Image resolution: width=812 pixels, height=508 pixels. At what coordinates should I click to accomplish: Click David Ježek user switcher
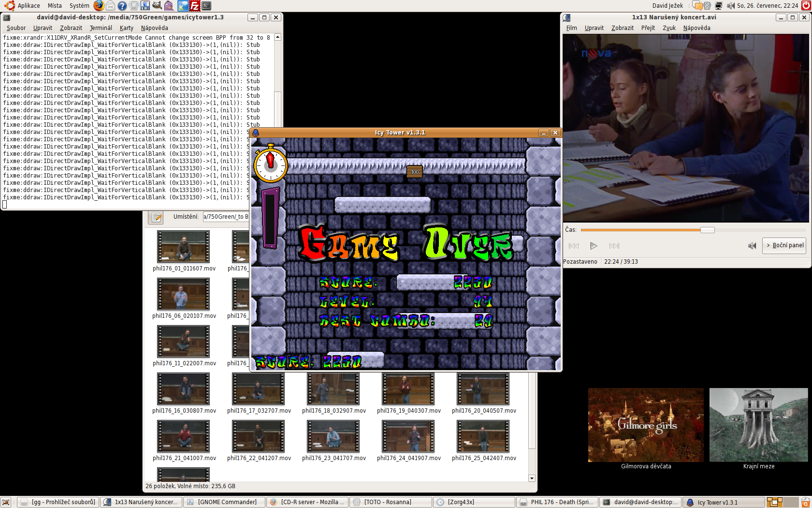tap(667, 6)
